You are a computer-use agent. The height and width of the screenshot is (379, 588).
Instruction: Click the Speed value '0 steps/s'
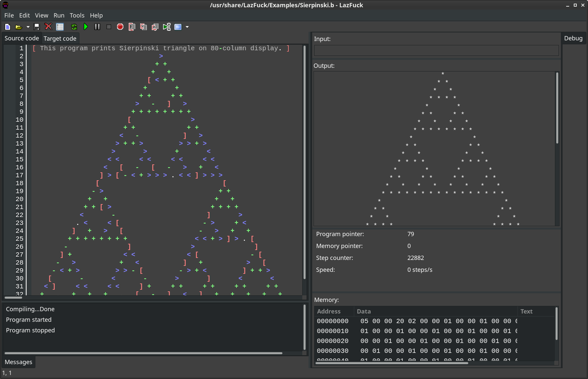[420, 270]
